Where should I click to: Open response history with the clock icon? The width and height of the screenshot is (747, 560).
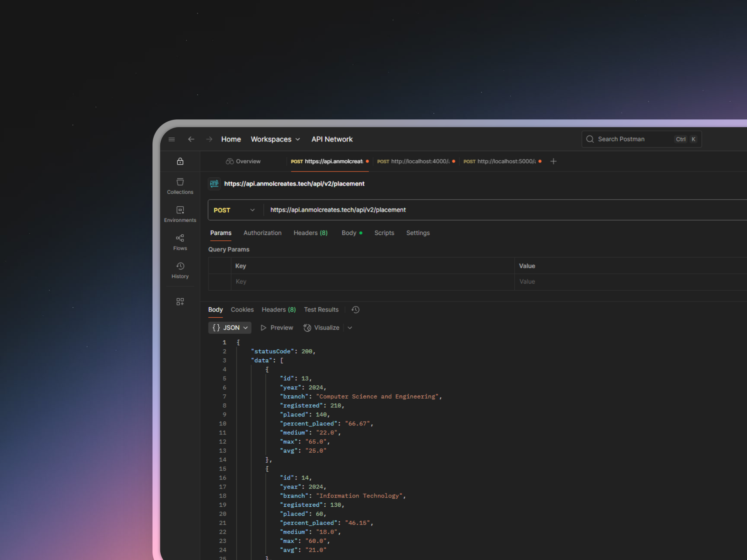pyautogui.click(x=355, y=310)
